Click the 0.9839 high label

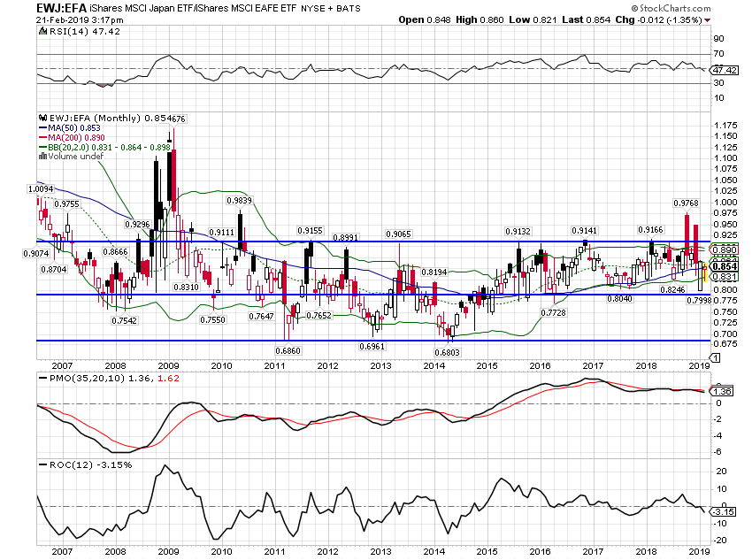tap(240, 200)
